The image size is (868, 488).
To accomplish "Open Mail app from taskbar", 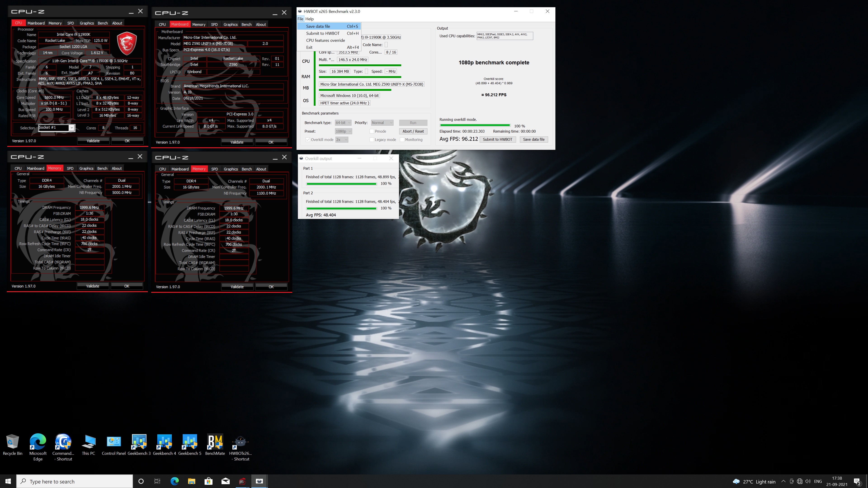I will (225, 481).
